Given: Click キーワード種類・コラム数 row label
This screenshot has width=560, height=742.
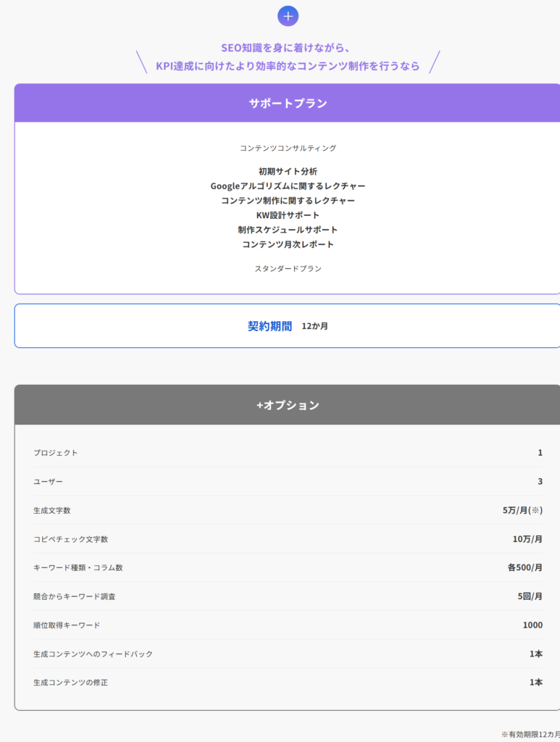Looking at the screenshot, I should pyautogui.click(x=78, y=568).
